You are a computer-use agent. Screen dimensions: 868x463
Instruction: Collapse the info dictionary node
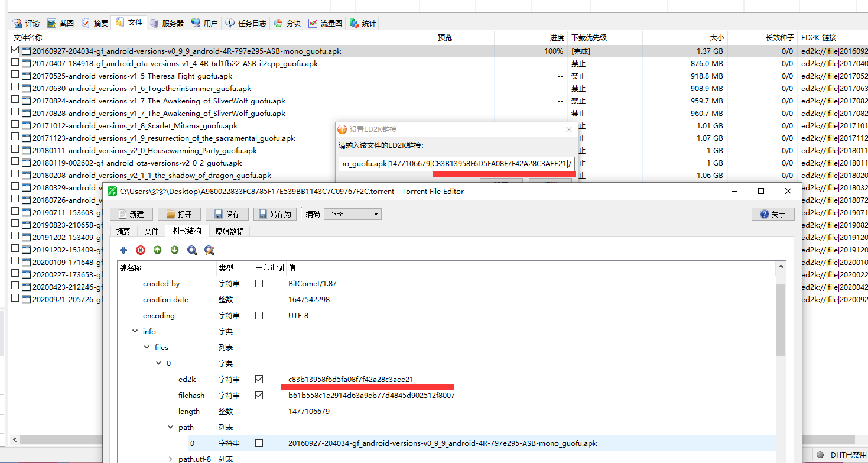click(136, 332)
